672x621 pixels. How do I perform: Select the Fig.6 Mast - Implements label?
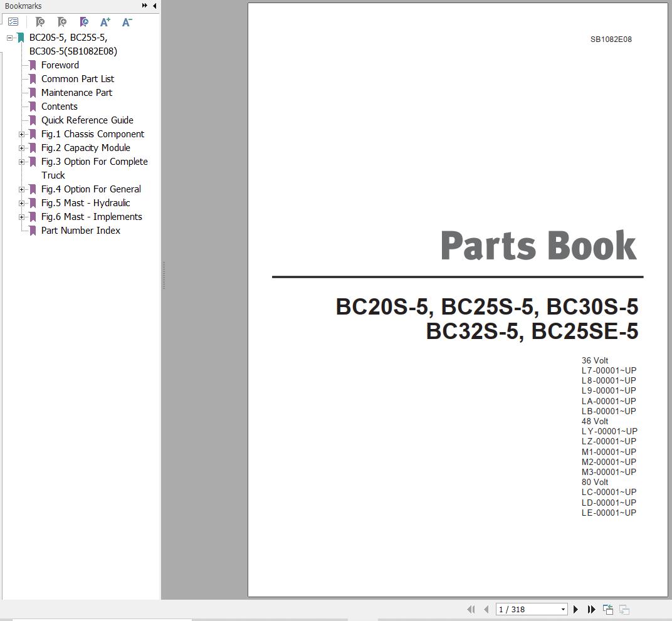pos(92,217)
